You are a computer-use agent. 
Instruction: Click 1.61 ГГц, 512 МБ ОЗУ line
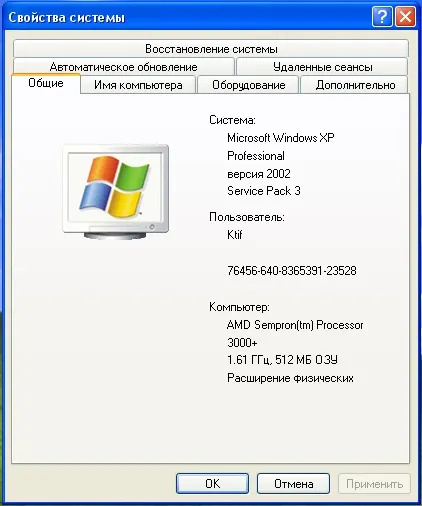point(282,360)
